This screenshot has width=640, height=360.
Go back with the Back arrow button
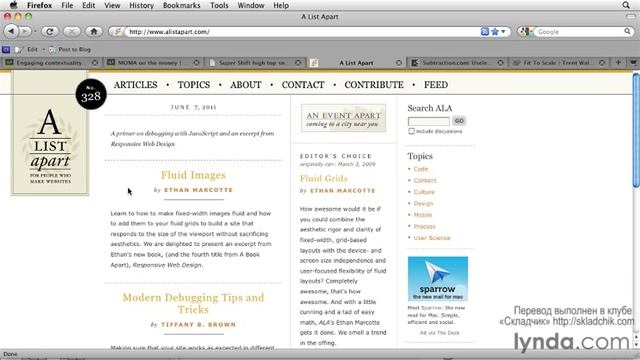click(11, 31)
